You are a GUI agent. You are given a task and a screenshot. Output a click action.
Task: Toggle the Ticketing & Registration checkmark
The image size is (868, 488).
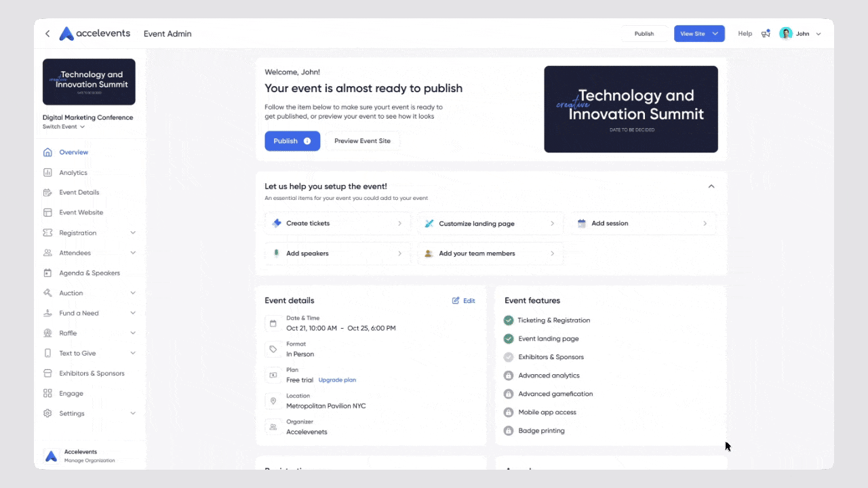coord(509,321)
